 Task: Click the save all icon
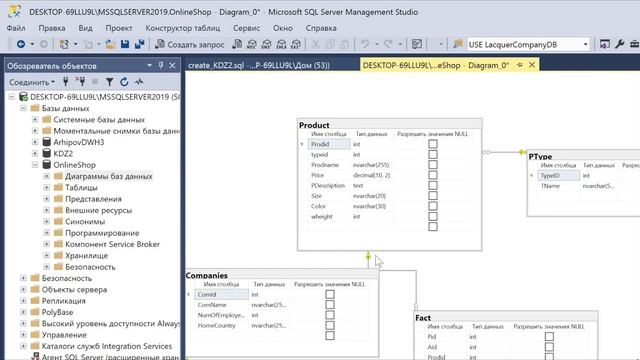(x=140, y=44)
